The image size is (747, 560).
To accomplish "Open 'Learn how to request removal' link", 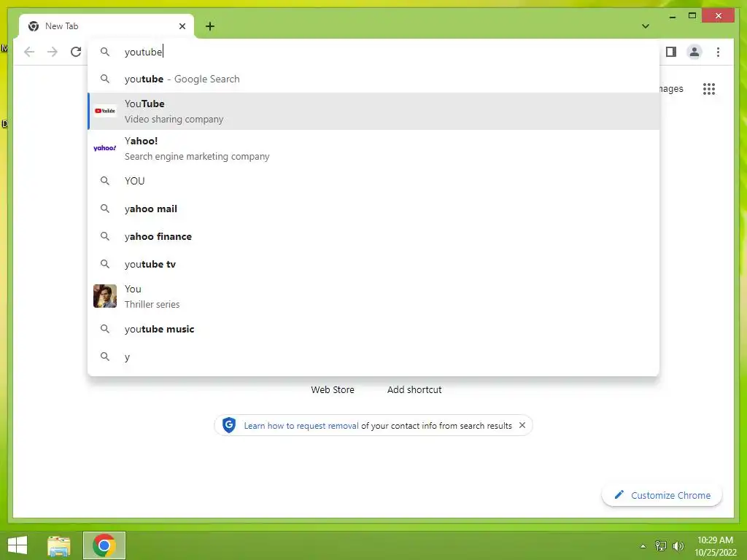I will [301, 426].
